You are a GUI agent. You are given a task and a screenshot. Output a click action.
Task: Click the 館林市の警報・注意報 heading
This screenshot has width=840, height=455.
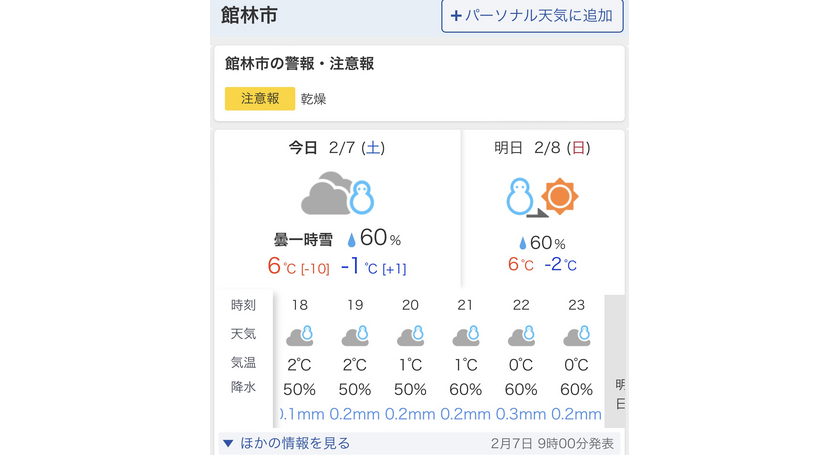coord(300,64)
